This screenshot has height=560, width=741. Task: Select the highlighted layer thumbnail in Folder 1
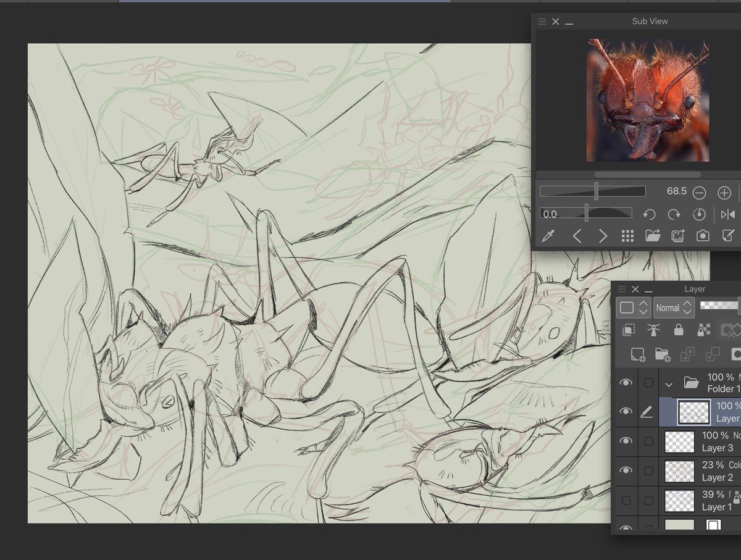(693, 412)
